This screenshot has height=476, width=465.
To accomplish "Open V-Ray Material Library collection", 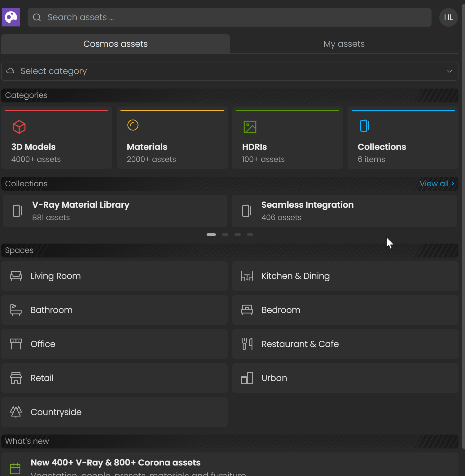I will (115, 211).
